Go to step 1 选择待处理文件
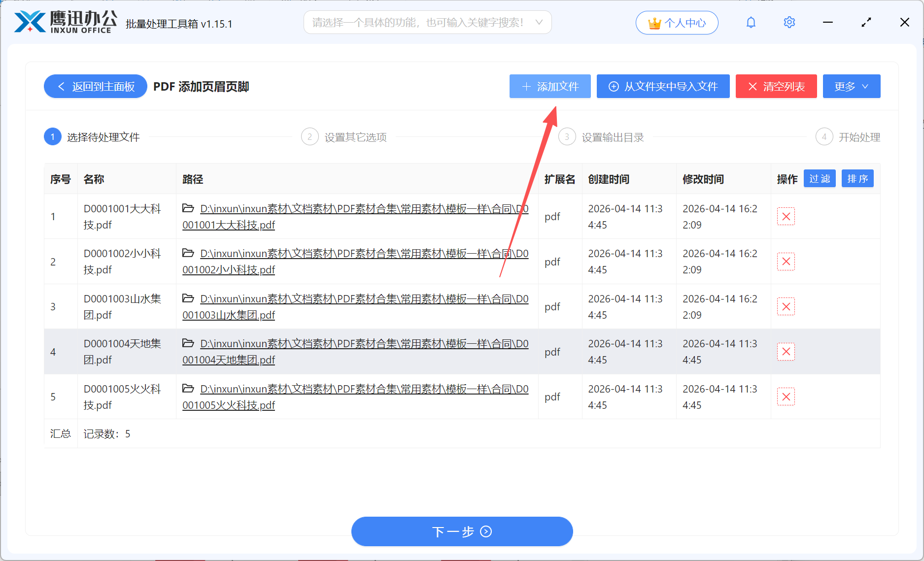924x561 pixels. coord(92,137)
